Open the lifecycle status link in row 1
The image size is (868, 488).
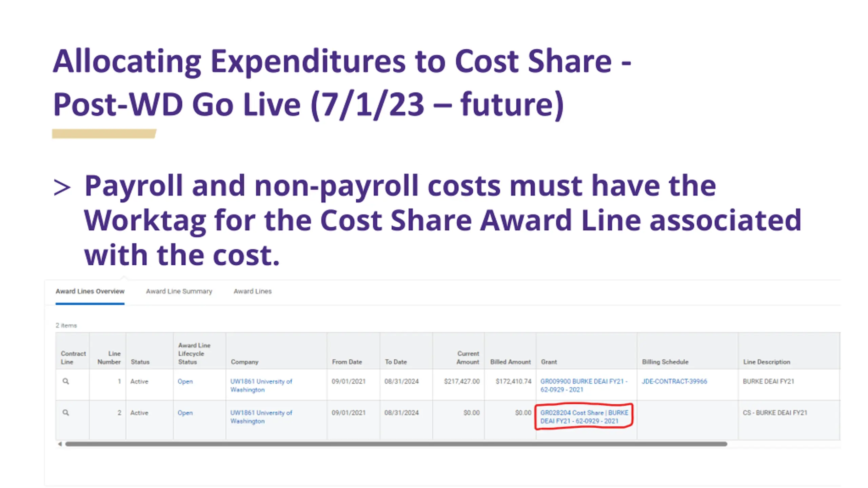[185, 381]
